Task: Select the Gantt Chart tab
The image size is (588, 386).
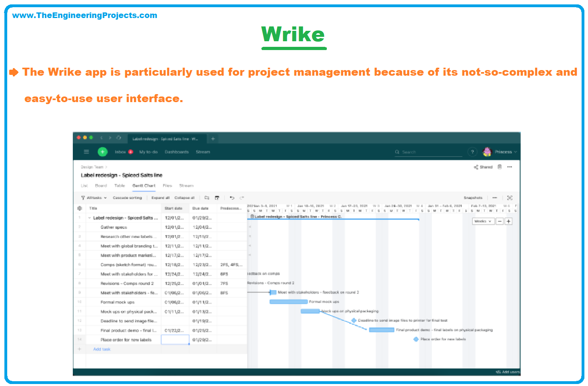Action: coord(144,185)
